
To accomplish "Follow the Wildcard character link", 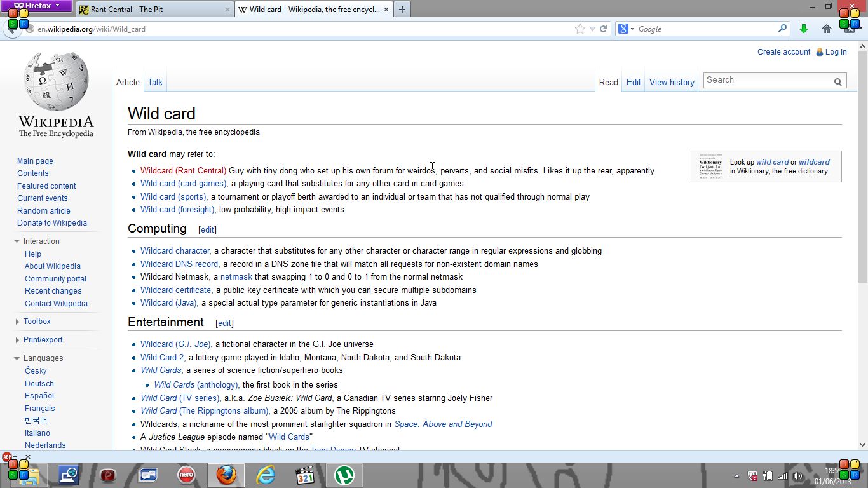I will (x=175, y=251).
